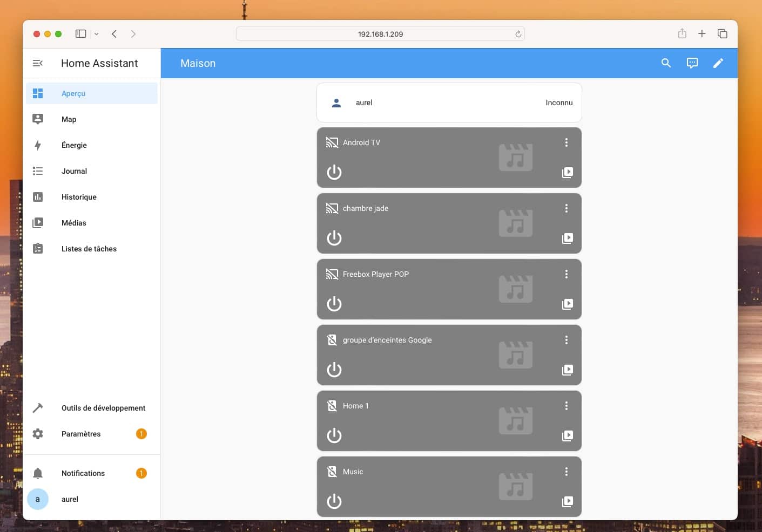Toggle power for chambre jade player
The height and width of the screenshot is (532, 762).
(334, 238)
